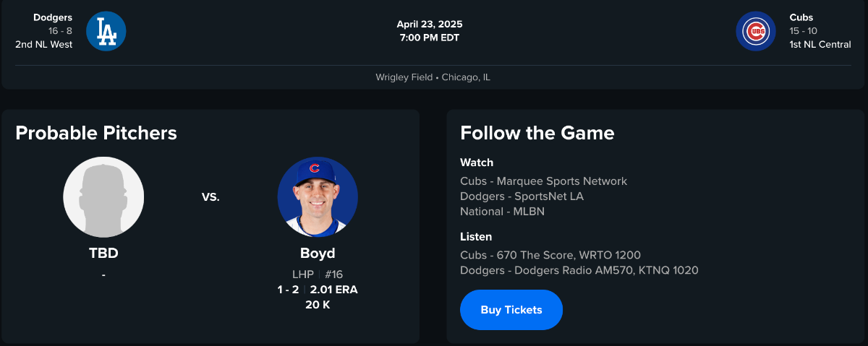Click the Dodgers team name

pos(53,17)
